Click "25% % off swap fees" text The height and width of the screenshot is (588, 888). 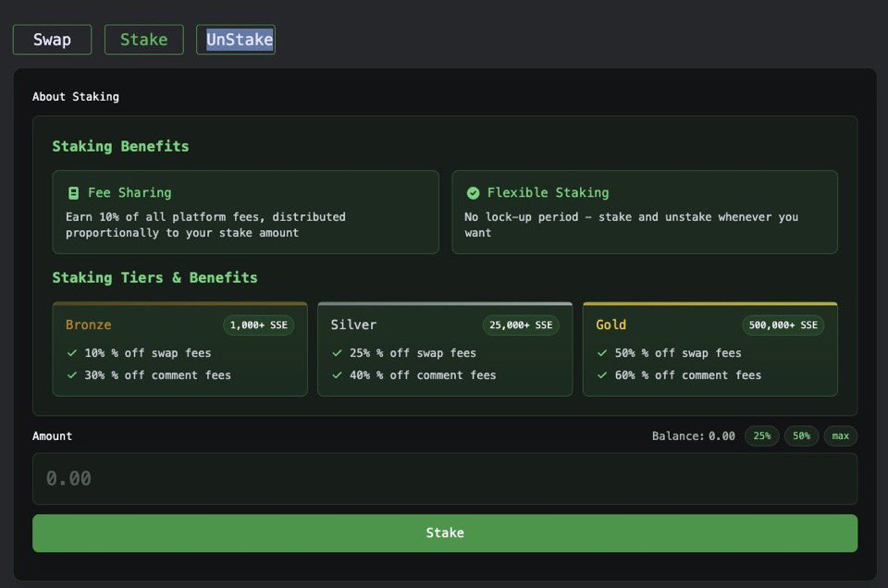(x=413, y=353)
